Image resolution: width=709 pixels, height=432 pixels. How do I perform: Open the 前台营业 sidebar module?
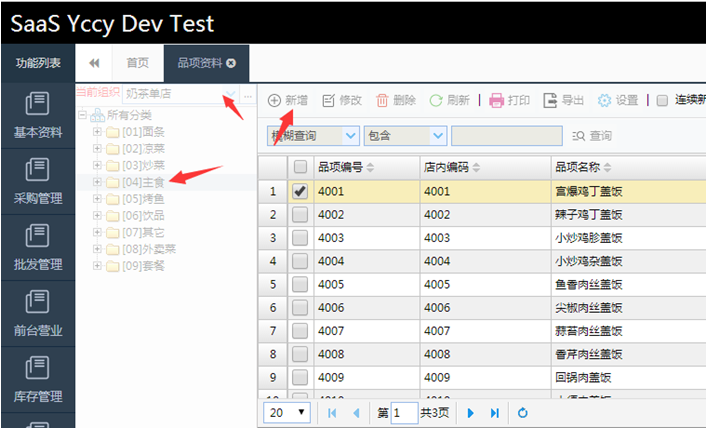tap(38, 313)
